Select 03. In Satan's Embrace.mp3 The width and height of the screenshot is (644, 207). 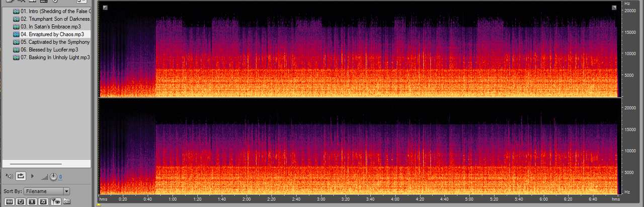(47, 26)
